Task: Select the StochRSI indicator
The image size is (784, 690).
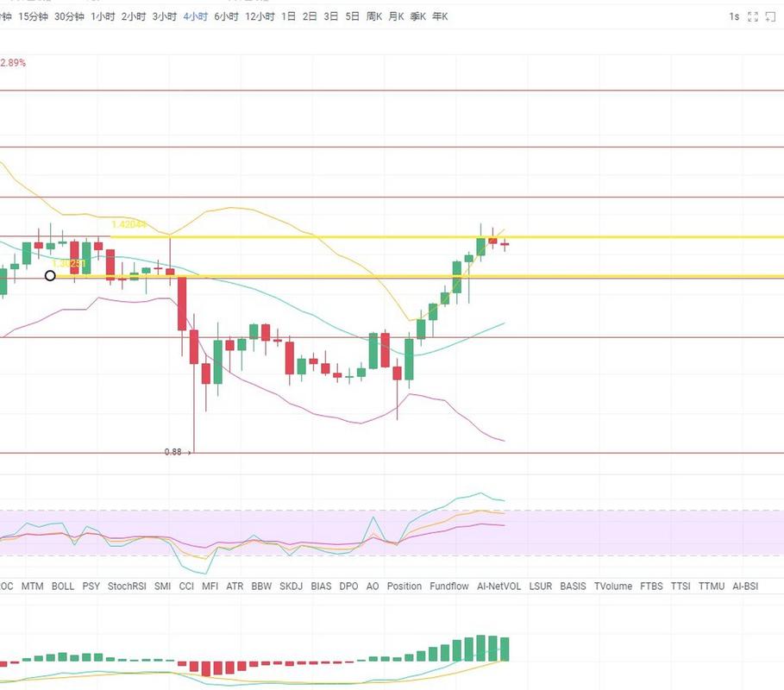Action: (x=127, y=586)
